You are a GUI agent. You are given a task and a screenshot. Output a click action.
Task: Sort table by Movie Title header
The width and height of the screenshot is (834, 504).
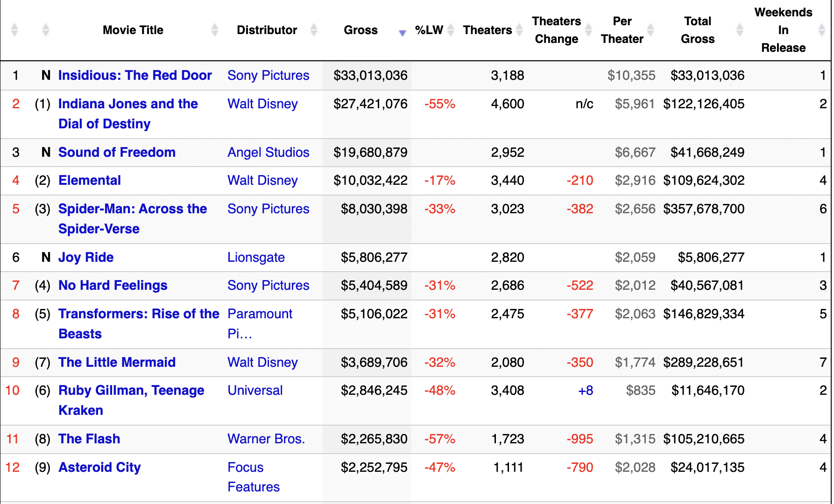click(x=133, y=30)
